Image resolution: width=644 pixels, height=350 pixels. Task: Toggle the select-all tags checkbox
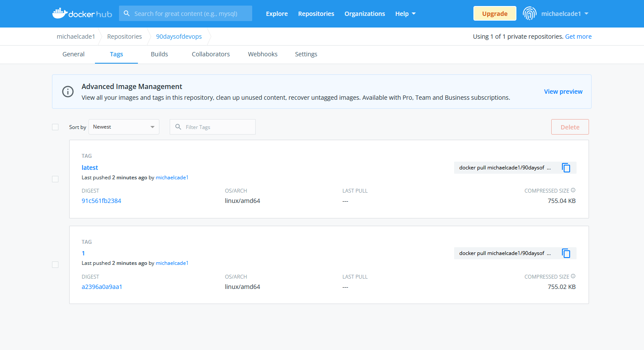click(55, 127)
